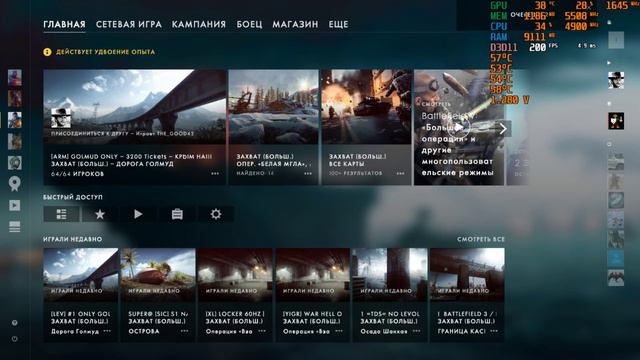Click the medal ribbon icon in left sidebar
This screenshot has height=360, width=640.
point(15,184)
